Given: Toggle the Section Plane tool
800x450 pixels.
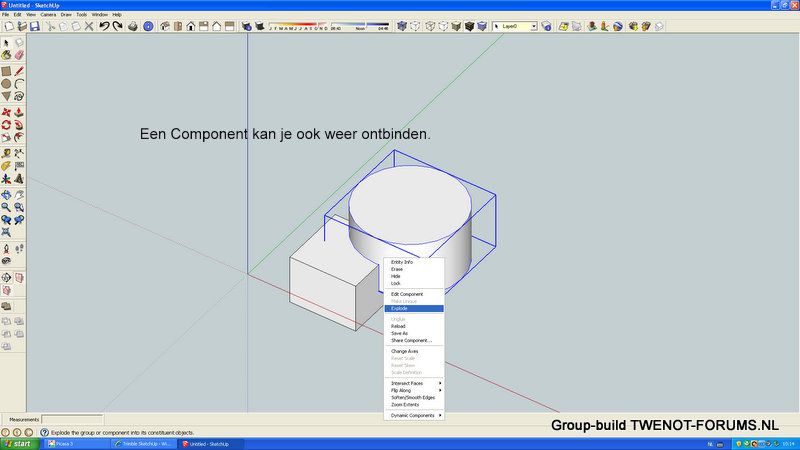Looking at the screenshot, I should [x=6, y=278].
